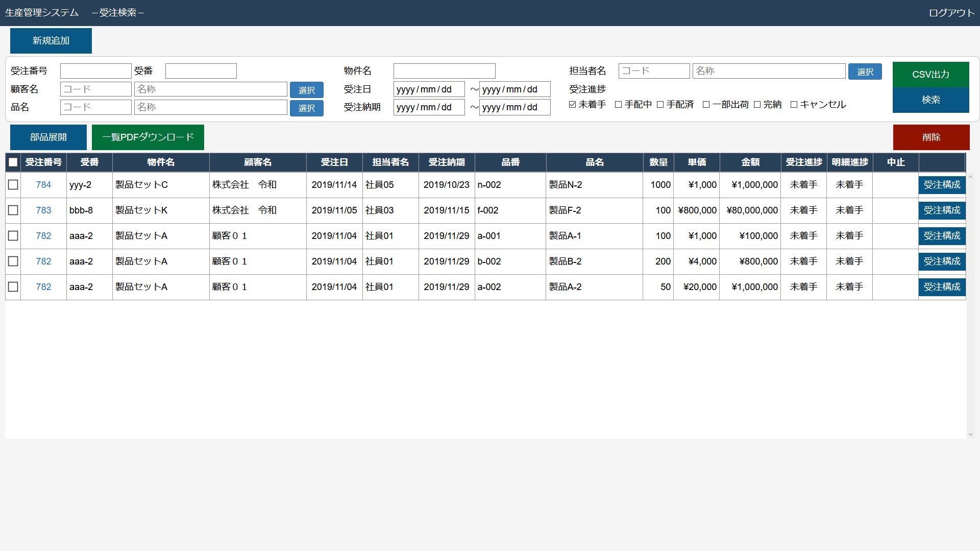Uncheck the 未着手 progress checkbox

[572, 105]
